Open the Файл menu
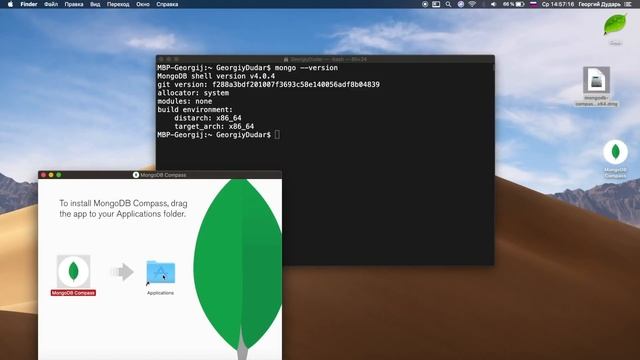This screenshot has width=640, height=360. pyautogui.click(x=51, y=4)
